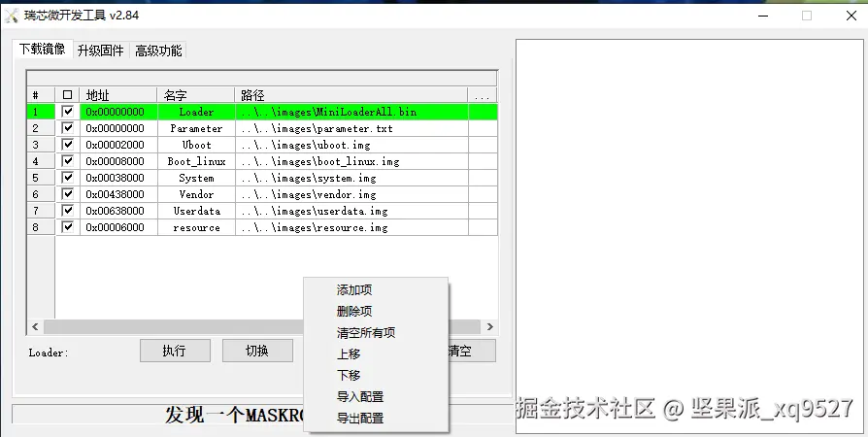The width and height of the screenshot is (868, 437).
Task: Click the 执行 button
Action: coord(175,351)
